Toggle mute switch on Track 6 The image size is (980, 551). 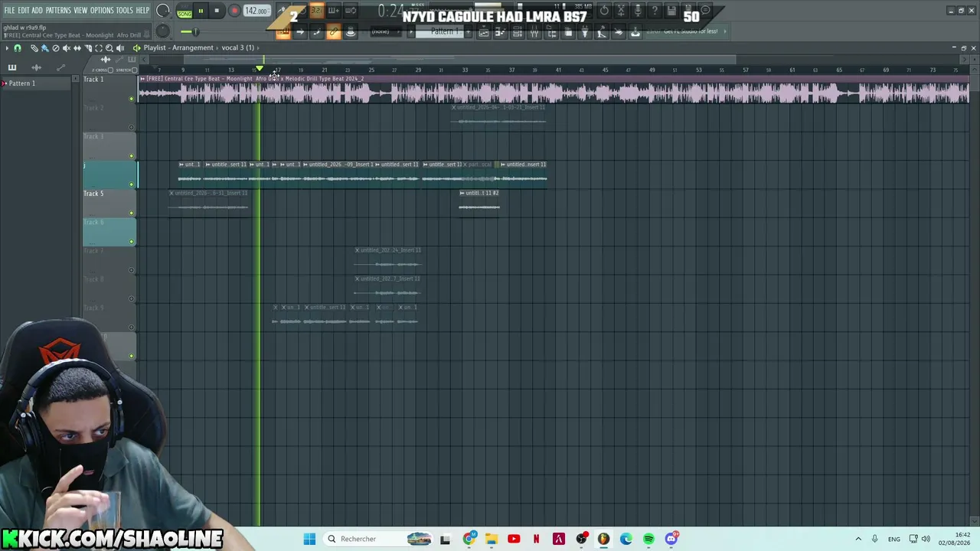[132, 242]
